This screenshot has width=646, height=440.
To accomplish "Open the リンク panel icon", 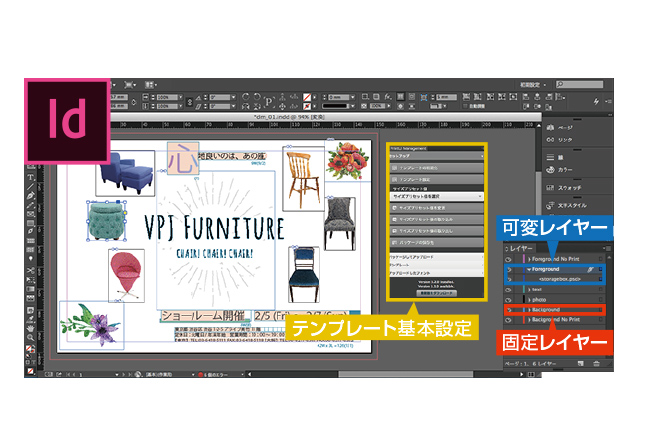I will 550,140.
